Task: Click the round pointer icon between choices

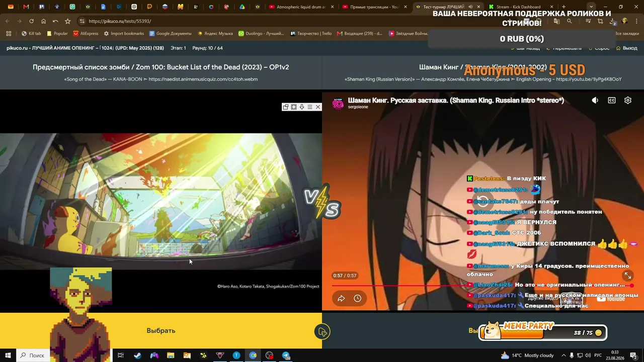Action: (322, 332)
